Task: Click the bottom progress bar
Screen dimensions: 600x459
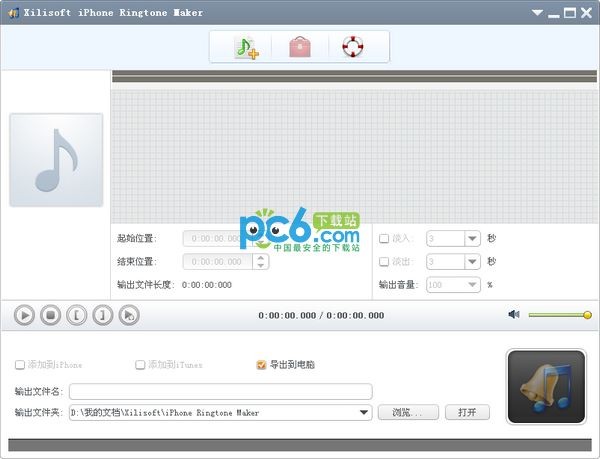Action: [300, 445]
